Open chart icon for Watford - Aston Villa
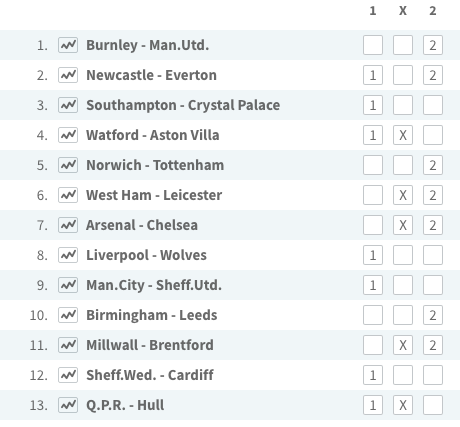Screen dimensions: 460x427 point(68,135)
